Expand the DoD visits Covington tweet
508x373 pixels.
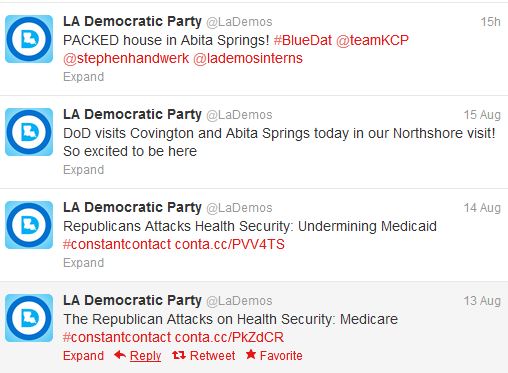point(84,170)
